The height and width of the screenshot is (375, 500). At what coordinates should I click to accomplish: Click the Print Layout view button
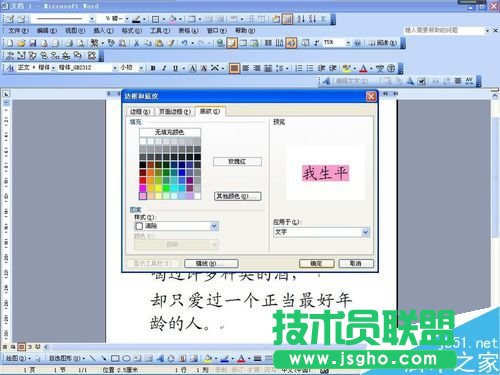pos(21,347)
